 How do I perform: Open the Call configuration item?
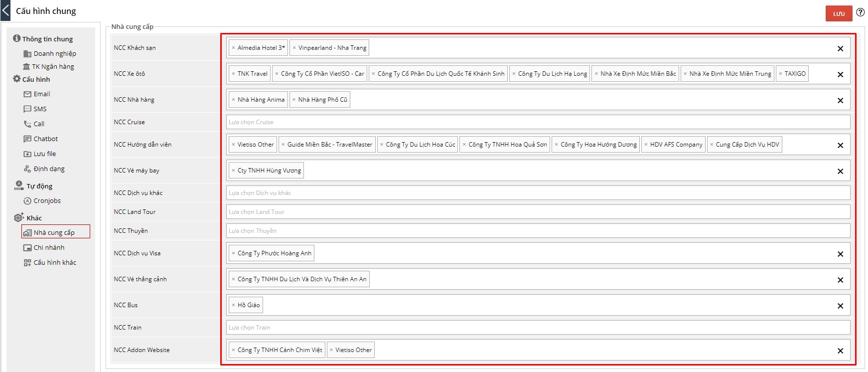coord(34,124)
